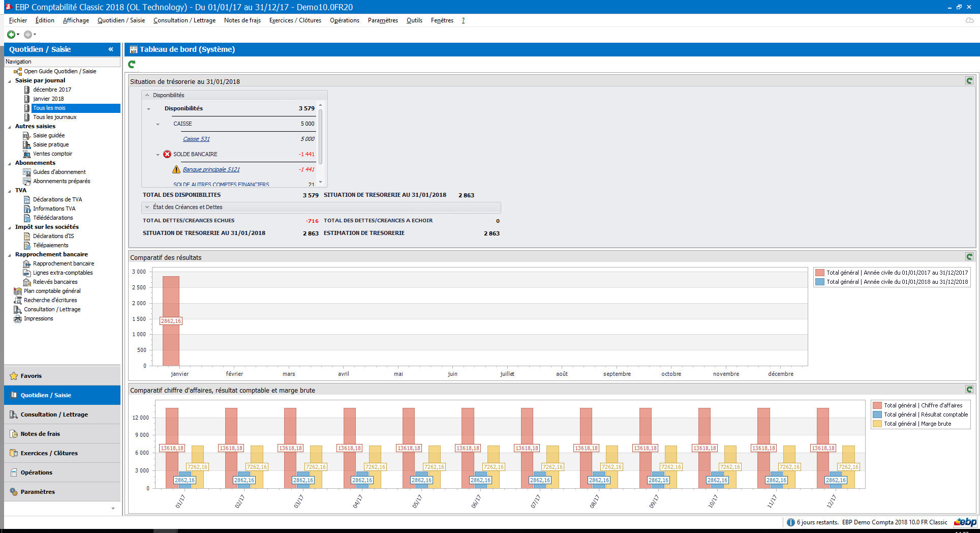Open the Exercices / Clôtures menu
Image resolution: width=980 pixels, height=533 pixels.
pos(295,20)
